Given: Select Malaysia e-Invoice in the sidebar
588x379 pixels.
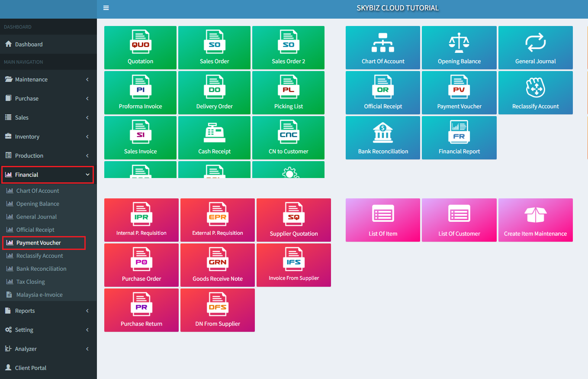Looking at the screenshot, I should (39, 295).
